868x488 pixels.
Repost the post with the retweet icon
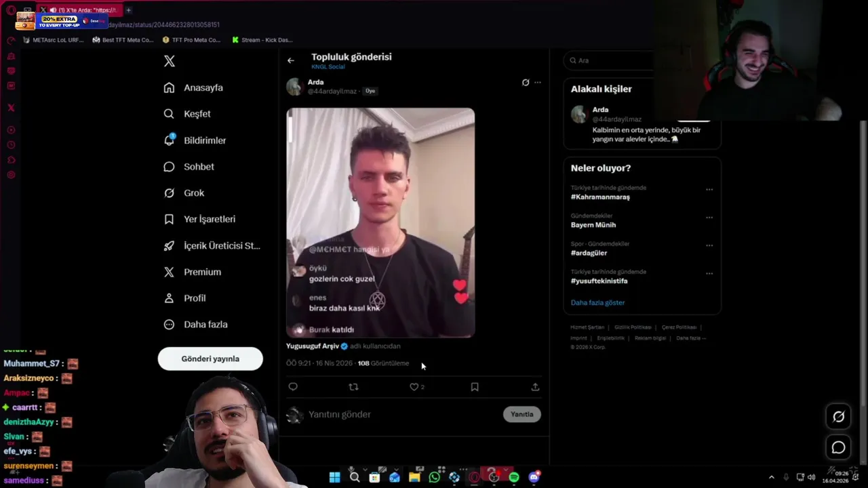pyautogui.click(x=353, y=387)
